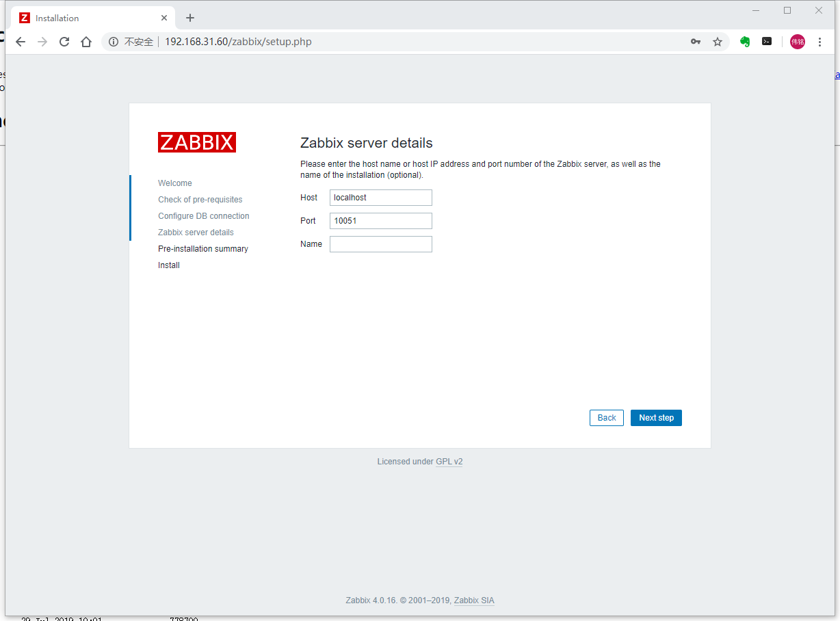This screenshot has width=840, height=621.
Task: Select the Check of pre-requisites step
Action: 200,200
